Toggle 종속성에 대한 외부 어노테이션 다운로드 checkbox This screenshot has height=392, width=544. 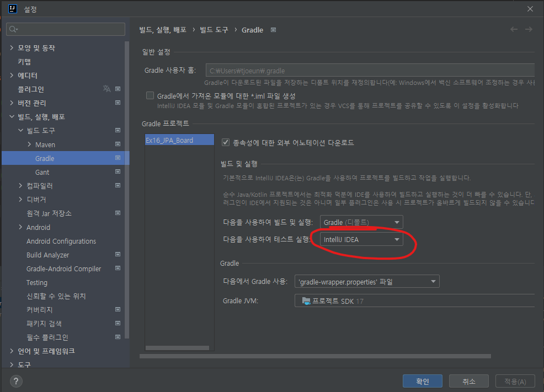coord(226,142)
